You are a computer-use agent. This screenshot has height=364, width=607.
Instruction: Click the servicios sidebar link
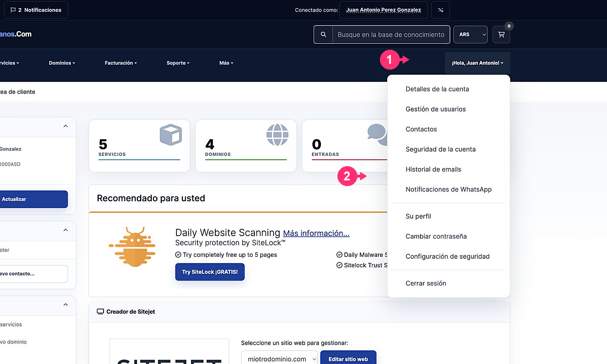click(x=11, y=325)
